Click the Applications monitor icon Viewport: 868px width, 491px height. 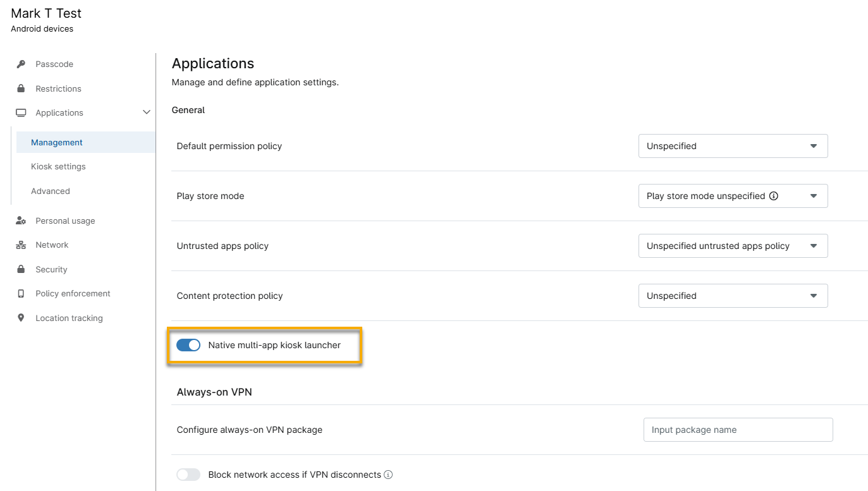(x=21, y=113)
